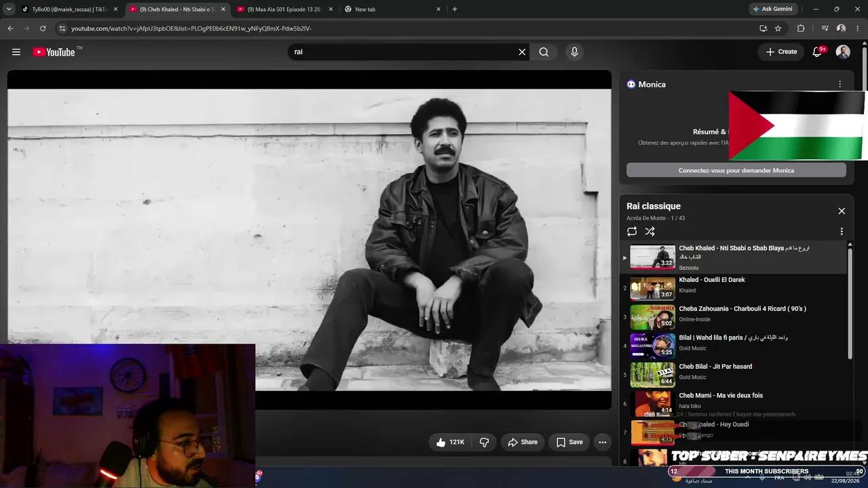The image size is (868, 488).
Task: Switch to the TikTok TyBo00 tab
Action: point(69,9)
